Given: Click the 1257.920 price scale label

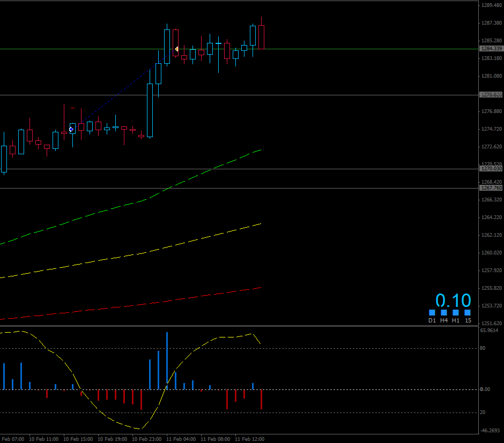Looking at the screenshot, I should tap(492, 271).
